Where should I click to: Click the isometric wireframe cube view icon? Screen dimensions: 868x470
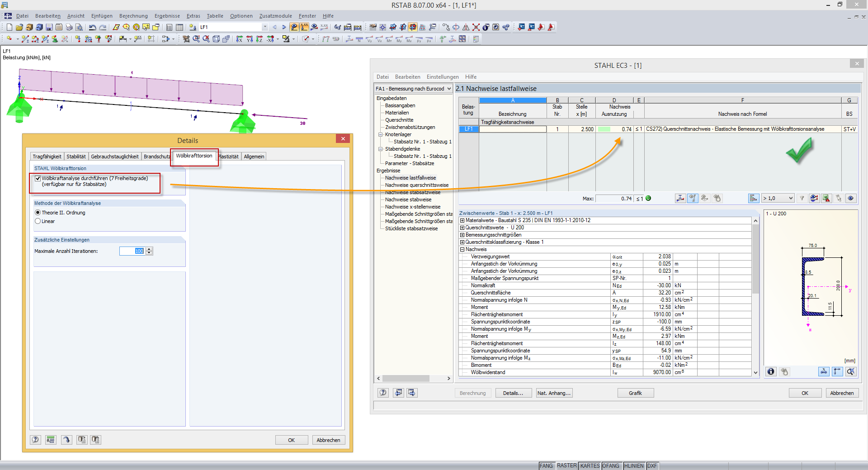pos(216,39)
